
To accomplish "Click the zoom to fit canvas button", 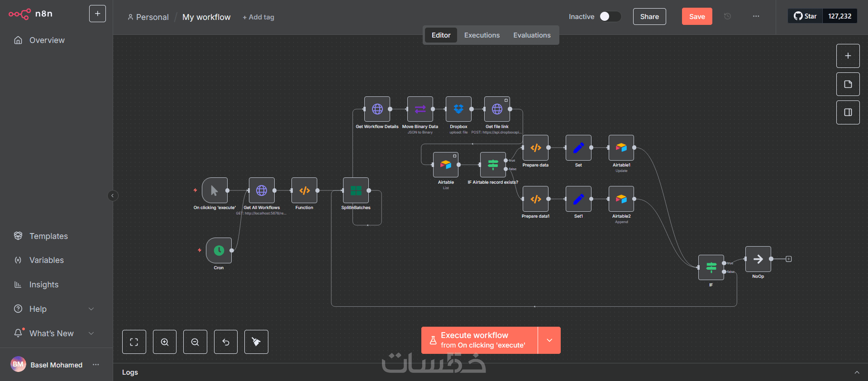I will click(x=134, y=342).
